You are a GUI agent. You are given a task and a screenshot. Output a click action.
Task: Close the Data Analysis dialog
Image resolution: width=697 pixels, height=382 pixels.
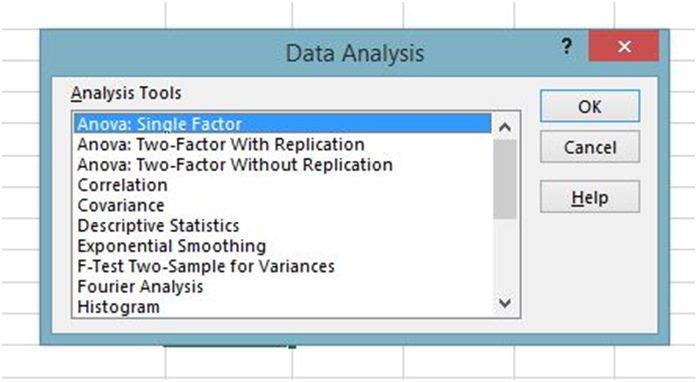[x=624, y=46]
